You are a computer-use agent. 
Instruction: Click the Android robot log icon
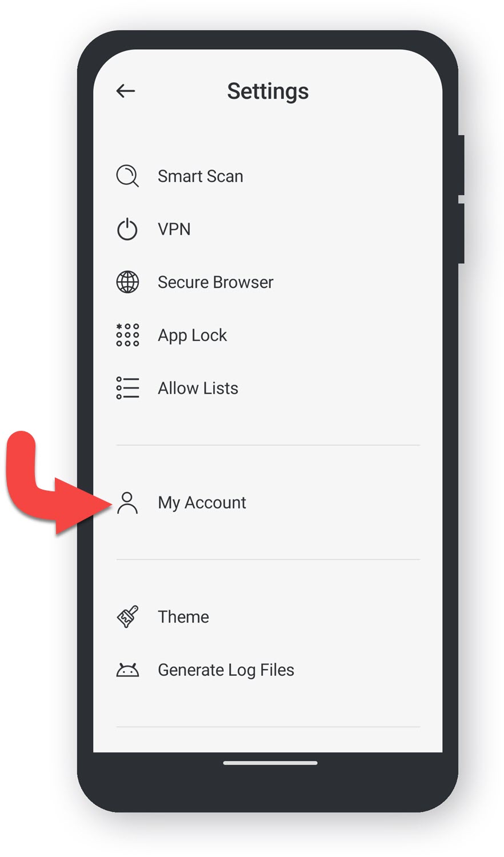tap(127, 670)
